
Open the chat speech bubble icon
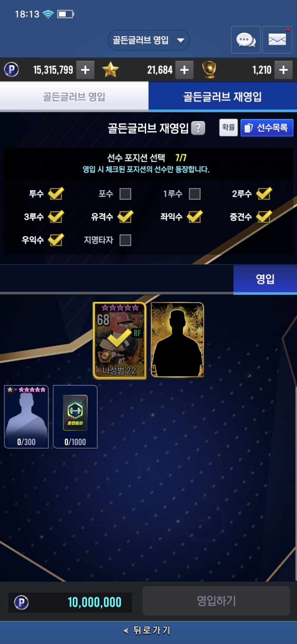coord(246,40)
